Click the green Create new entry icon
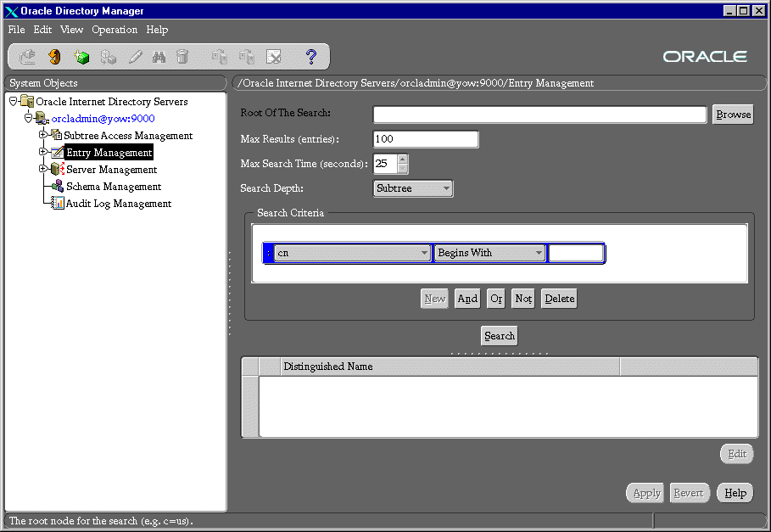 [x=81, y=57]
